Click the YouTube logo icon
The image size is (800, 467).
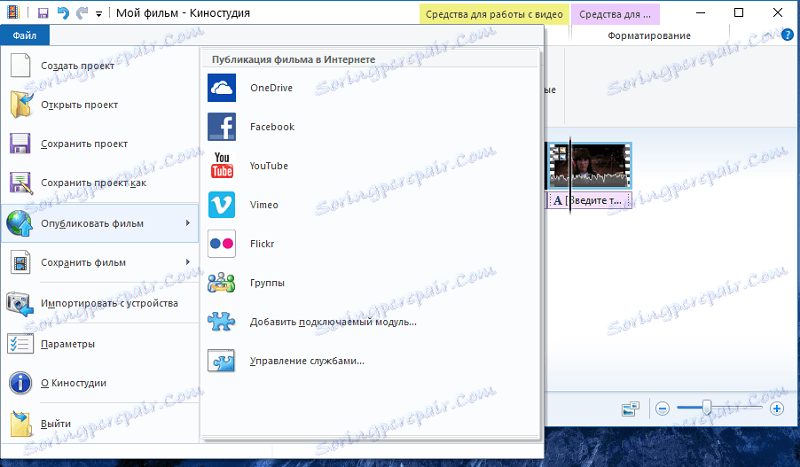coord(222,165)
